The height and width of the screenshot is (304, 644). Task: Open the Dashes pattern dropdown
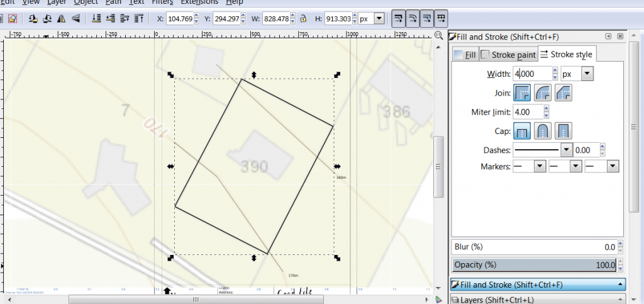tap(566, 150)
